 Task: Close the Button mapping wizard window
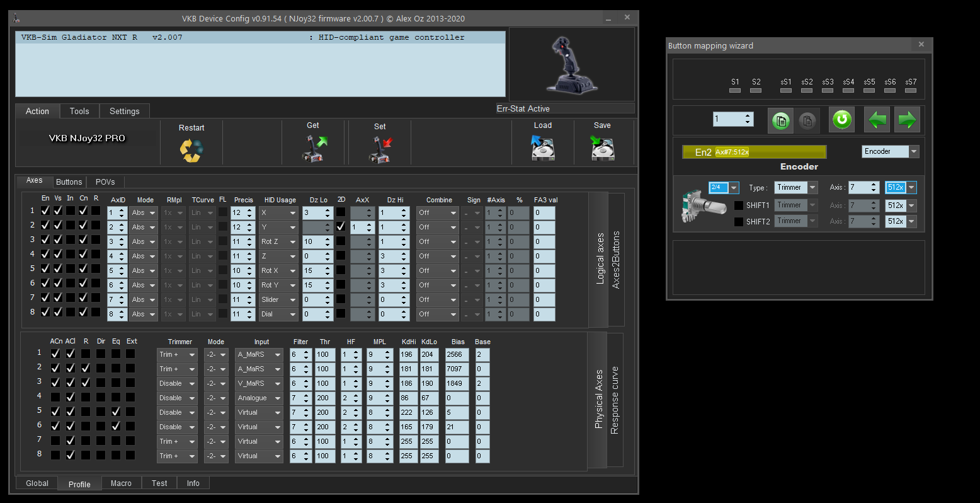pos(921,45)
